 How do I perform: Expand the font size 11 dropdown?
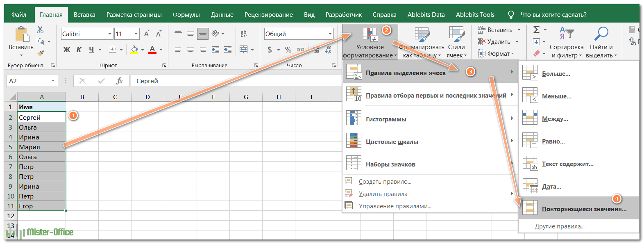(x=136, y=34)
